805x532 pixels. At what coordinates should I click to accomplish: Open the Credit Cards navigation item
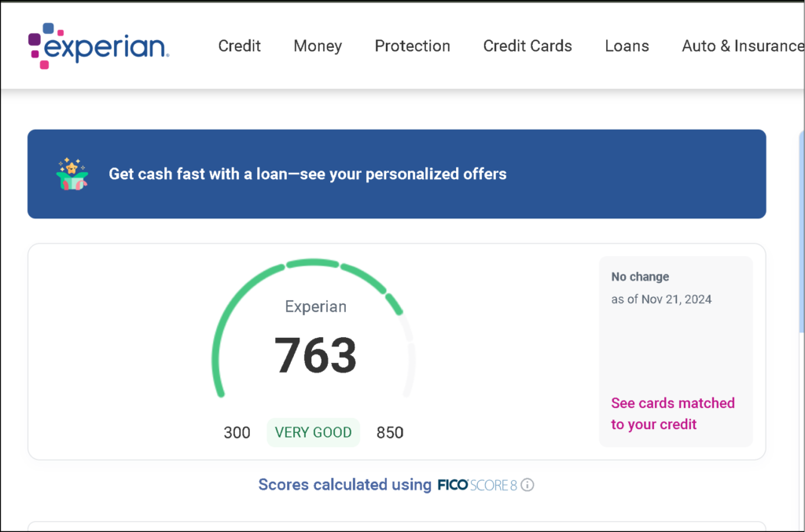tap(527, 46)
